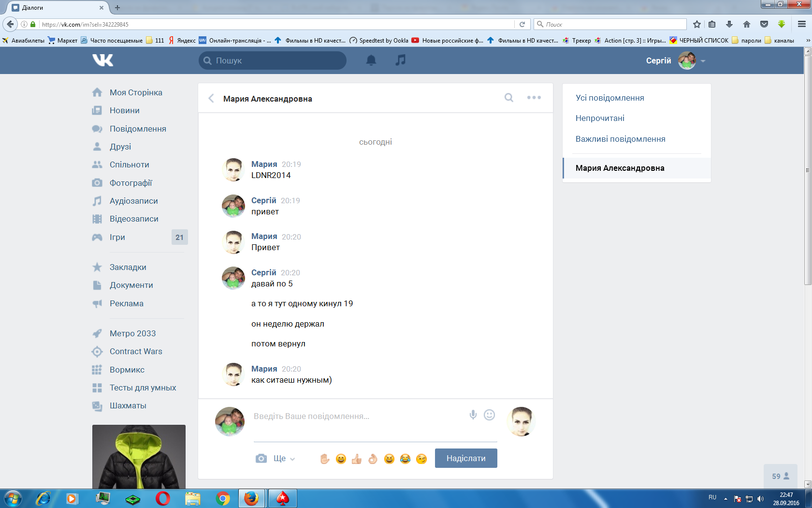812x508 pixels.
Task: Open Аудіозаписи in sidebar
Action: click(133, 201)
